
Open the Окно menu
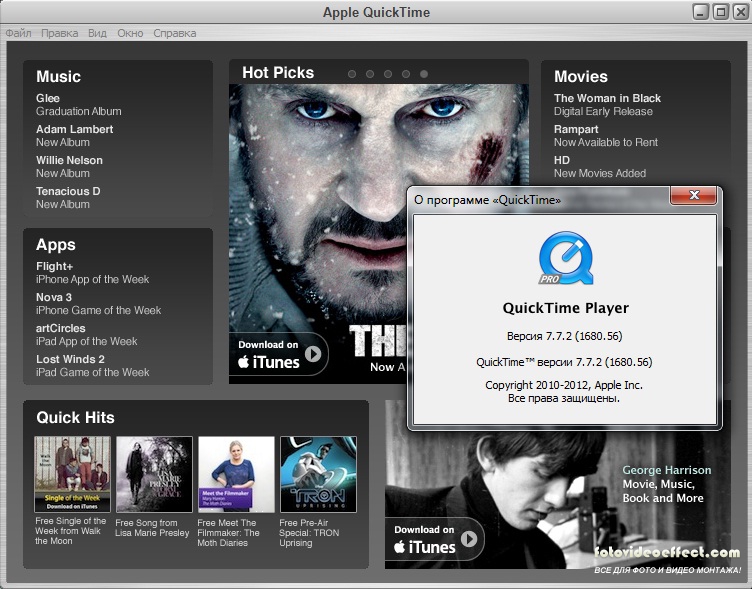point(130,33)
